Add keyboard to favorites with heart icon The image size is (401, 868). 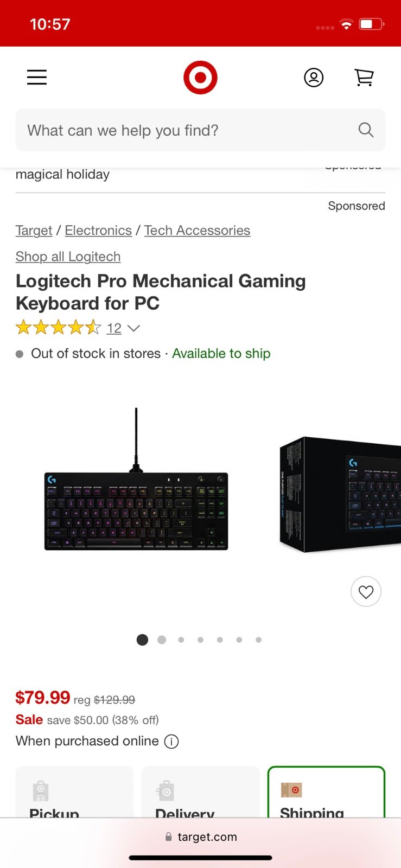(x=366, y=591)
